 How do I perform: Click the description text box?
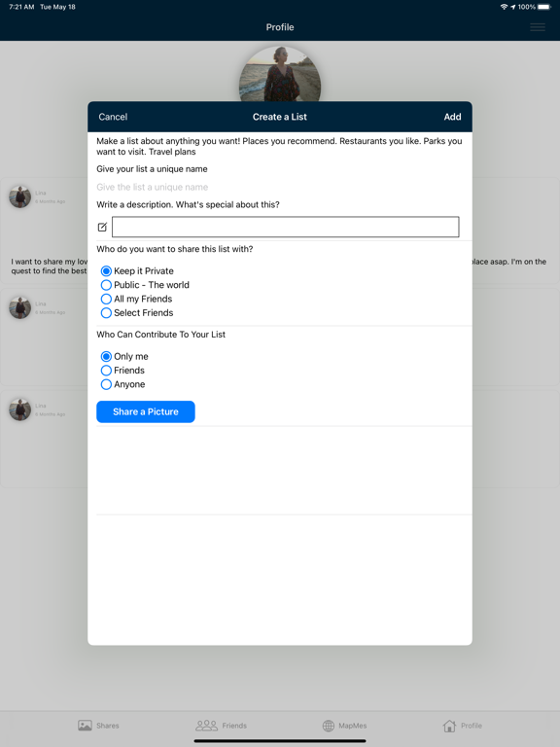(x=286, y=227)
